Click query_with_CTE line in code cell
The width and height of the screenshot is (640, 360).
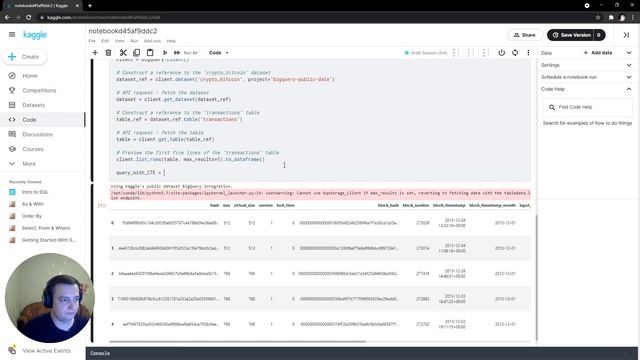tap(139, 173)
